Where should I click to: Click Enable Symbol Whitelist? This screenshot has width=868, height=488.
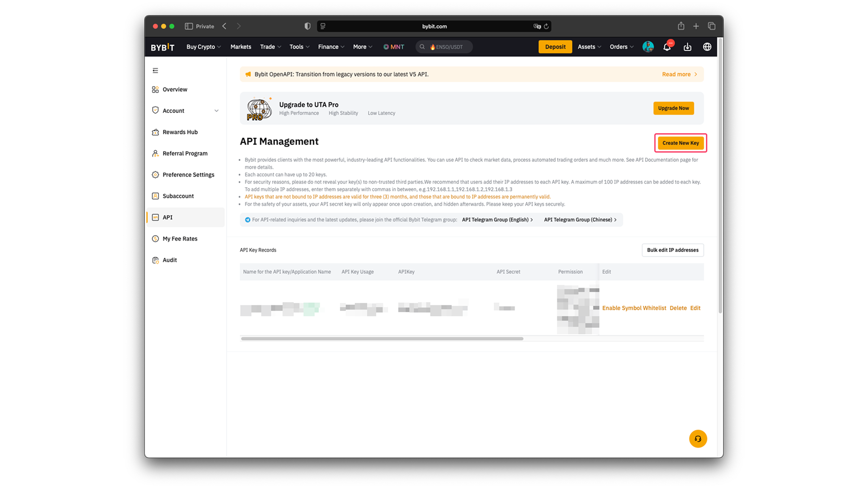(634, 308)
